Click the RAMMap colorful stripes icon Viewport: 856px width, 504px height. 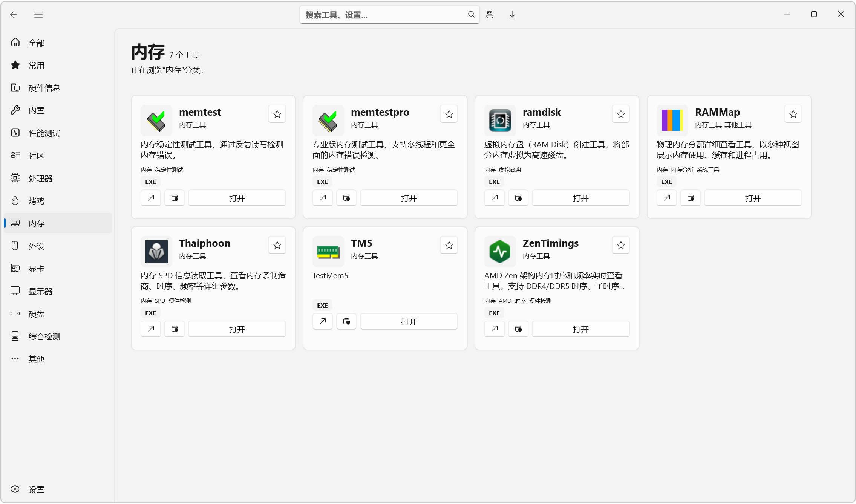[x=672, y=121]
